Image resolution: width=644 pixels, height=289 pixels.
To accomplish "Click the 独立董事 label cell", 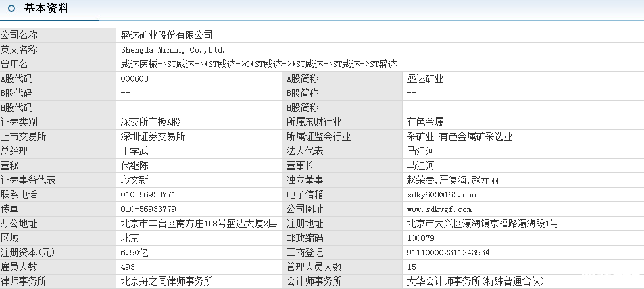I will coord(342,180).
